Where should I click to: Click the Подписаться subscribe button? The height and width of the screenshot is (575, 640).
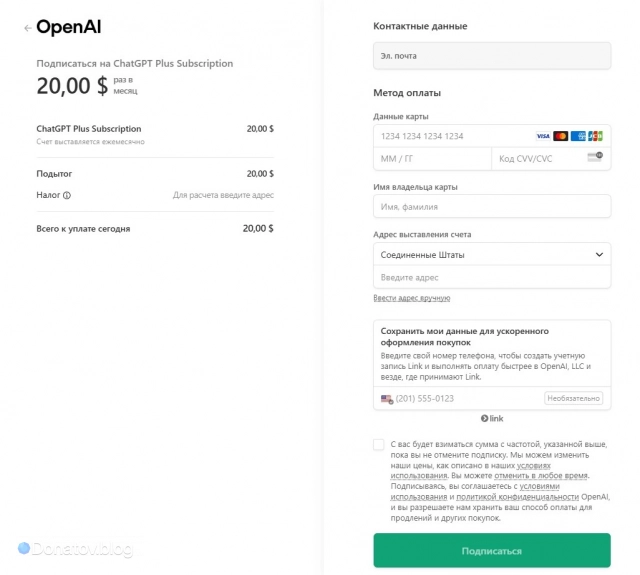492,550
